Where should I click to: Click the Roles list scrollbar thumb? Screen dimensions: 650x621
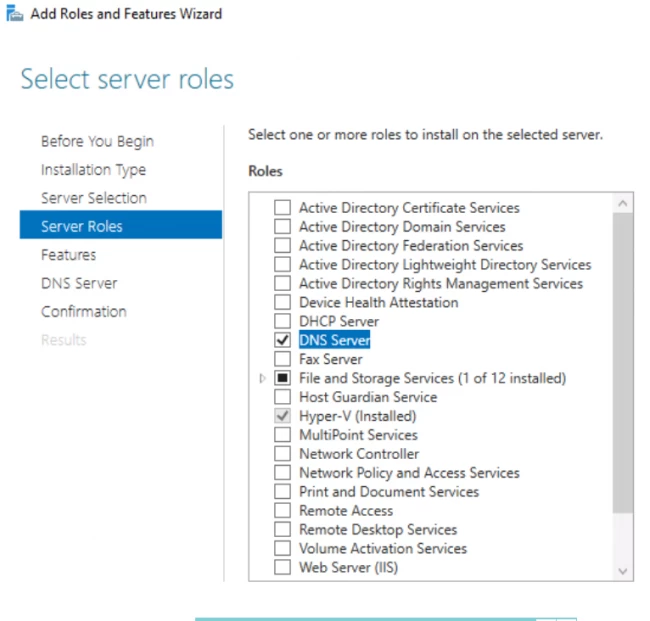pyautogui.click(x=623, y=363)
